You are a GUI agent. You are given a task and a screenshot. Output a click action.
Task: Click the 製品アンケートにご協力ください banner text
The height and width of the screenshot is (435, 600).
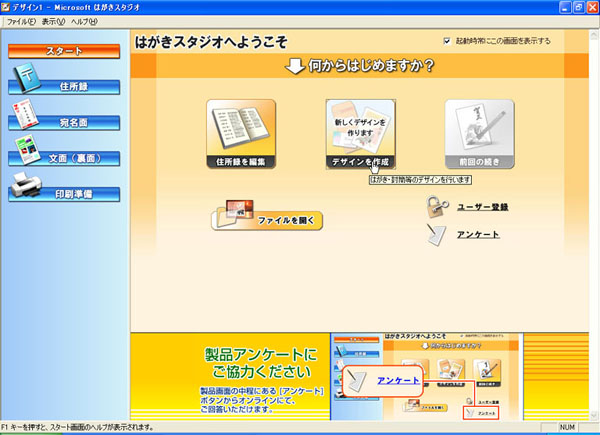tap(261, 363)
